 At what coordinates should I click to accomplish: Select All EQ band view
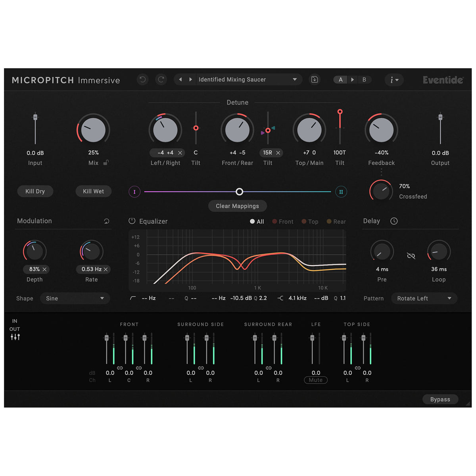(x=257, y=222)
